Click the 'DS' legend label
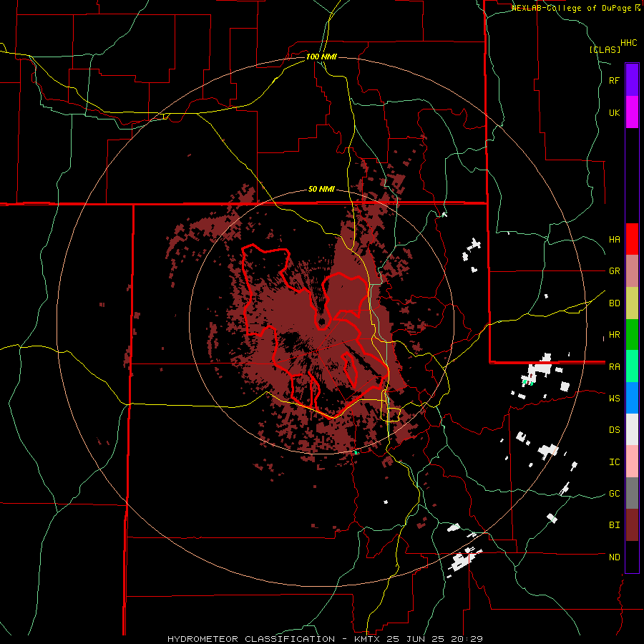644x644 pixels. click(x=614, y=430)
